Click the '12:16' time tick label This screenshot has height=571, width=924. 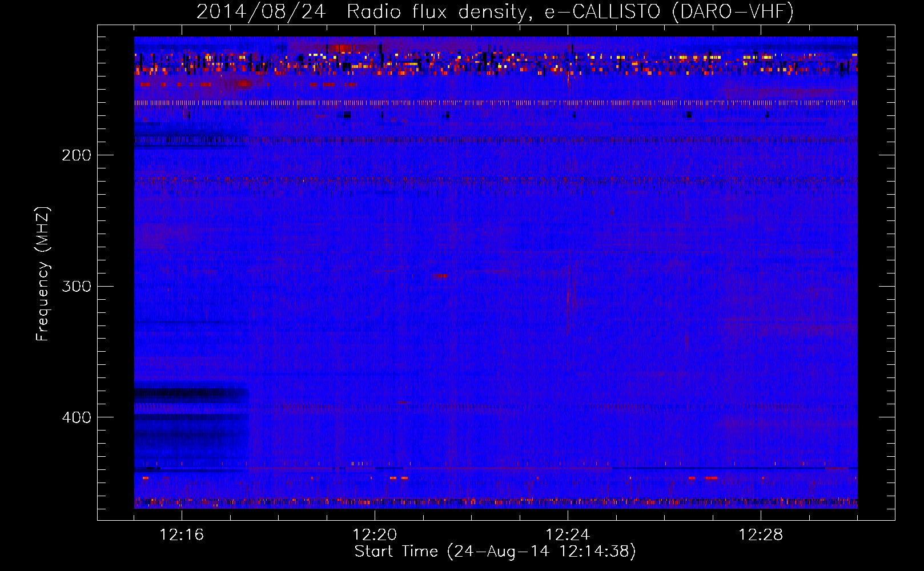point(182,535)
